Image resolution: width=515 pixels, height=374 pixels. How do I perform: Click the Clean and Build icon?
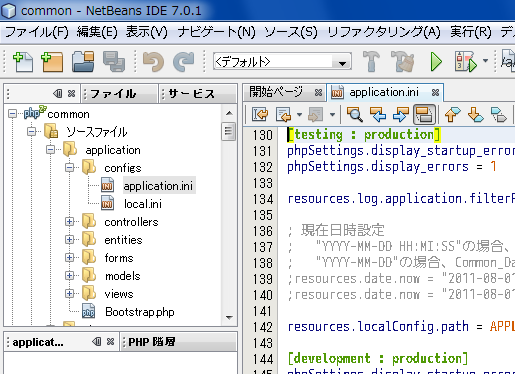tap(403, 61)
